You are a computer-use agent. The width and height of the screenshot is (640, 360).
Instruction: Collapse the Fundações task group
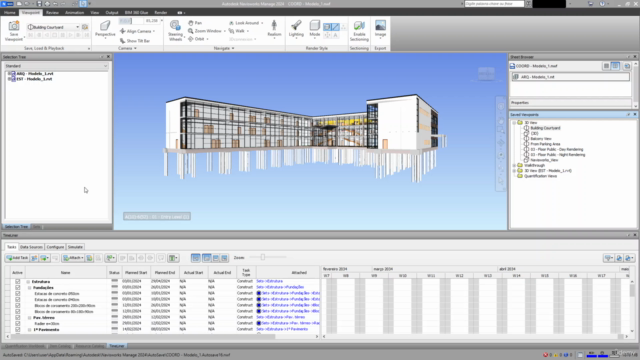coord(30,288)
